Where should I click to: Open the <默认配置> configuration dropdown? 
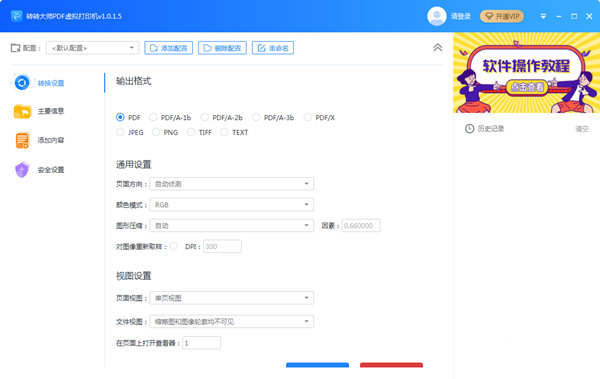tap(92, 48)
